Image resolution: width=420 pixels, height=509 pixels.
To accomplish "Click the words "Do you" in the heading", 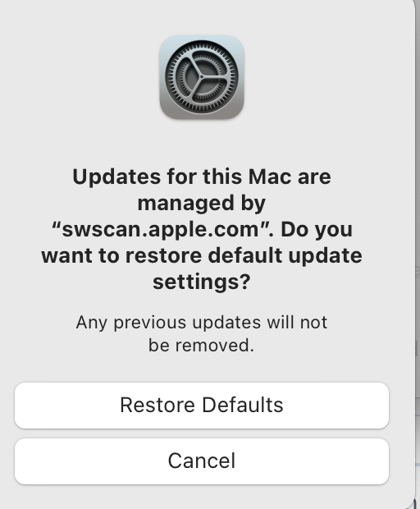I will (x=317, y=230).
